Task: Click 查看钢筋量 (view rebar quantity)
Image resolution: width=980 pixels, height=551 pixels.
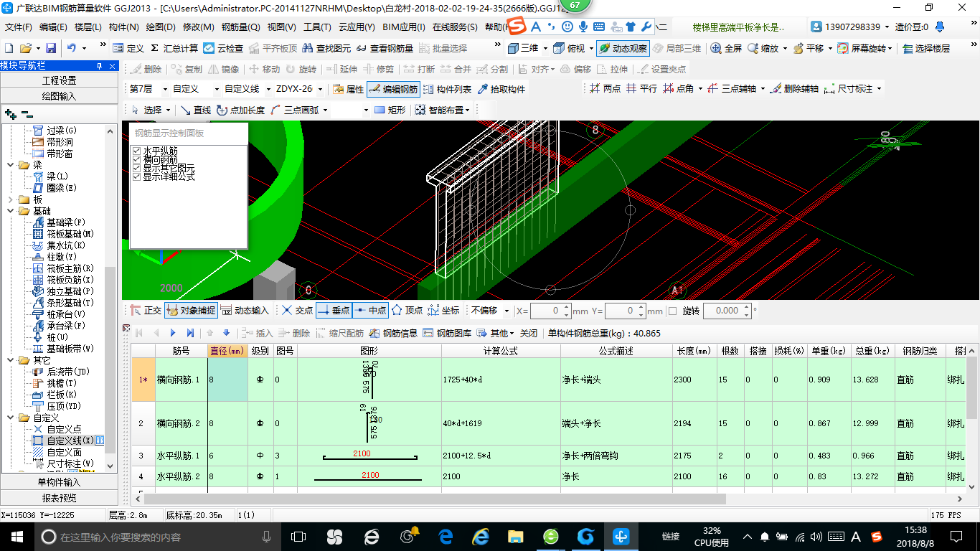Action: (384, 48)
